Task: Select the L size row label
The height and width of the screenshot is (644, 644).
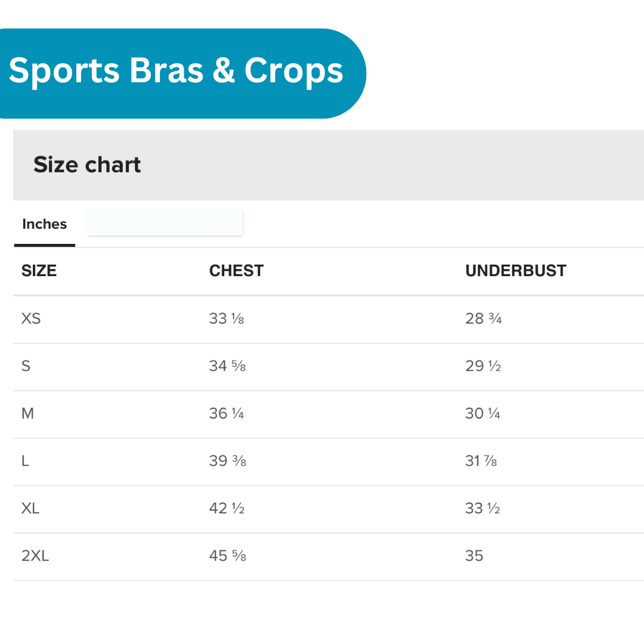Action: 25,461
